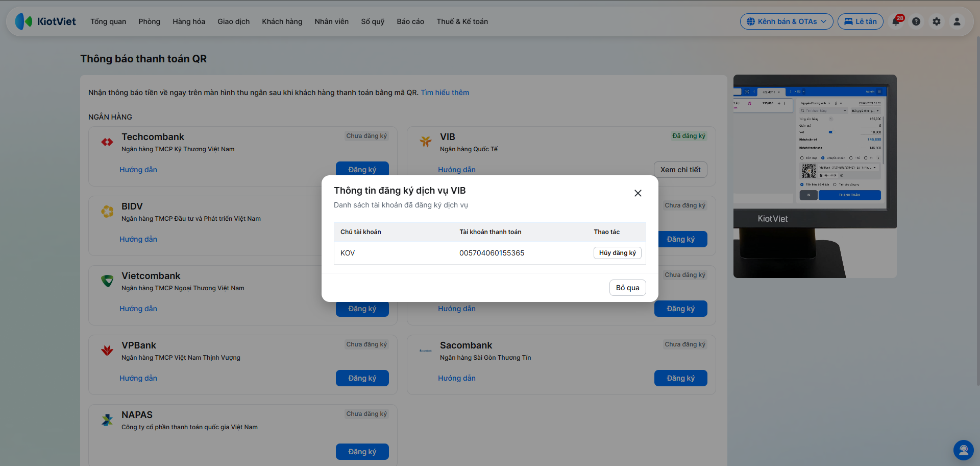Click the KiotViet logo
The width and height of the screenshot is (980, 466).
point(45,21)
